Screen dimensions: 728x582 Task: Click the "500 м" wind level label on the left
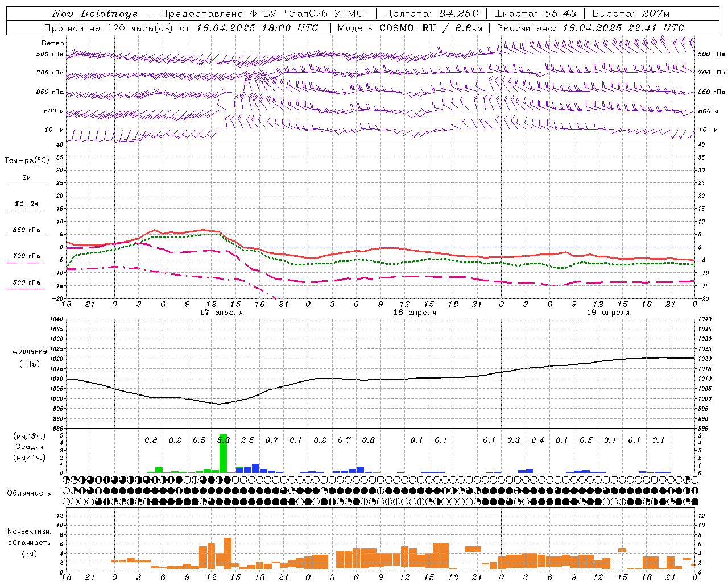(x=54, y=111)
